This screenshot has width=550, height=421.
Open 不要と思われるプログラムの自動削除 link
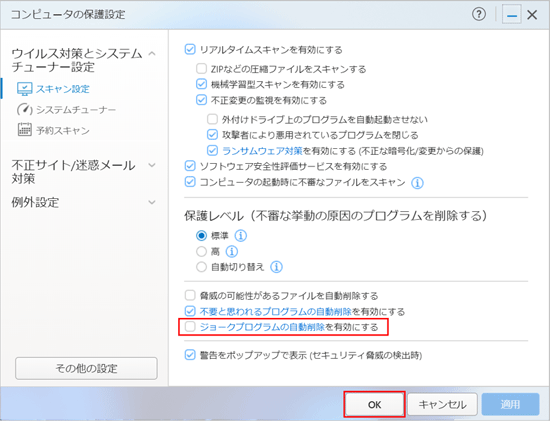[276, 311]
